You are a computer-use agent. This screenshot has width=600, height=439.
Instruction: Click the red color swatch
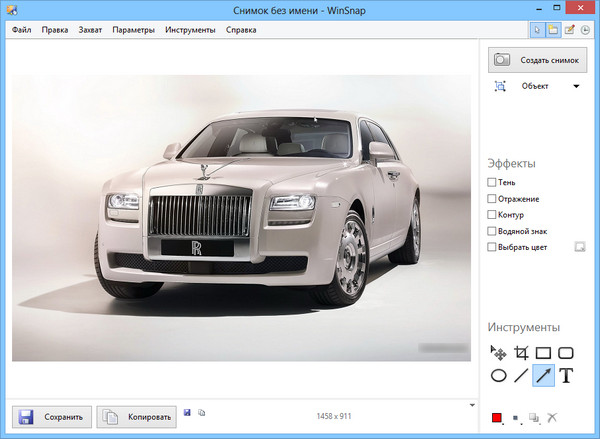[496, 418]
